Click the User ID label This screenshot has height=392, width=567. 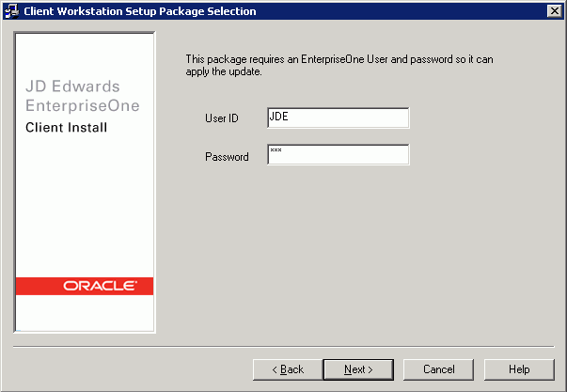(221, 118)
